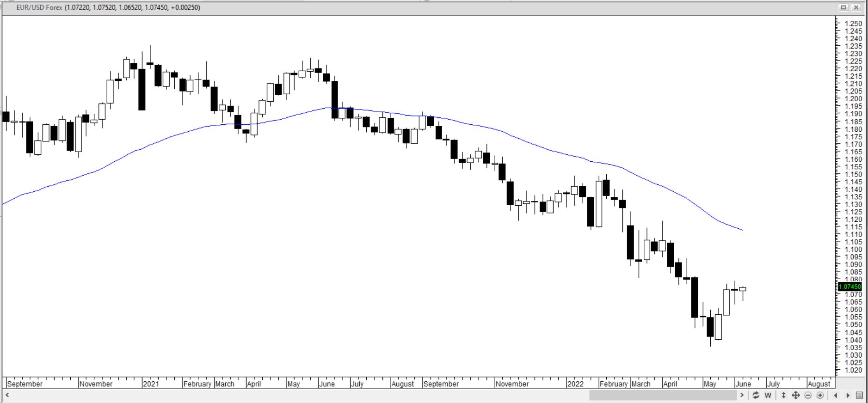
Task: Step chart back with left triangle
Action: [x=836, y=395]
